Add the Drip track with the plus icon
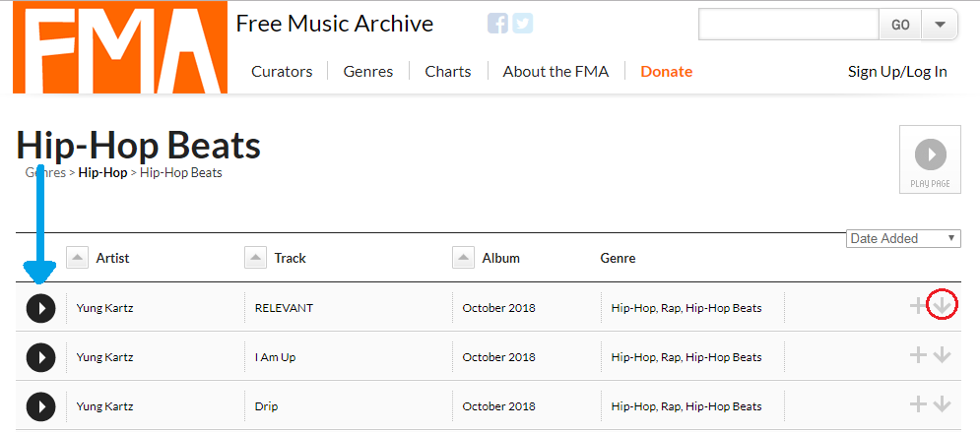Screen dimensions: 980x432 918,403
